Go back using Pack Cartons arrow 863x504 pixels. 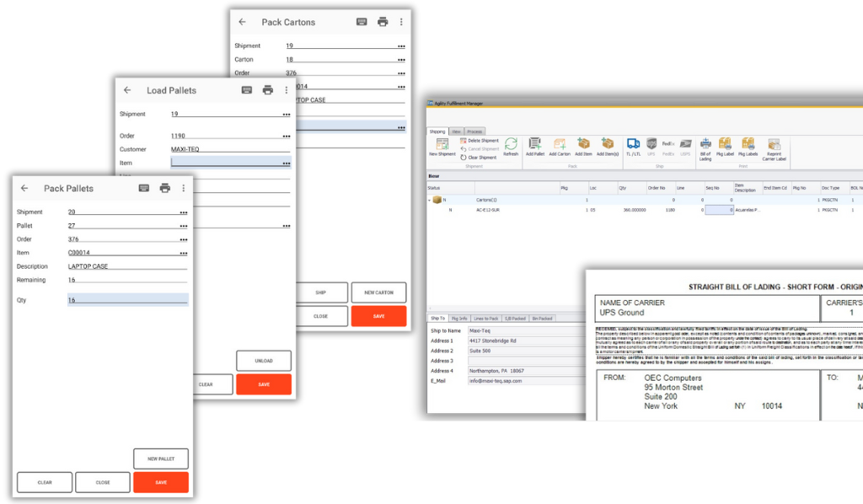pos(243,22)
